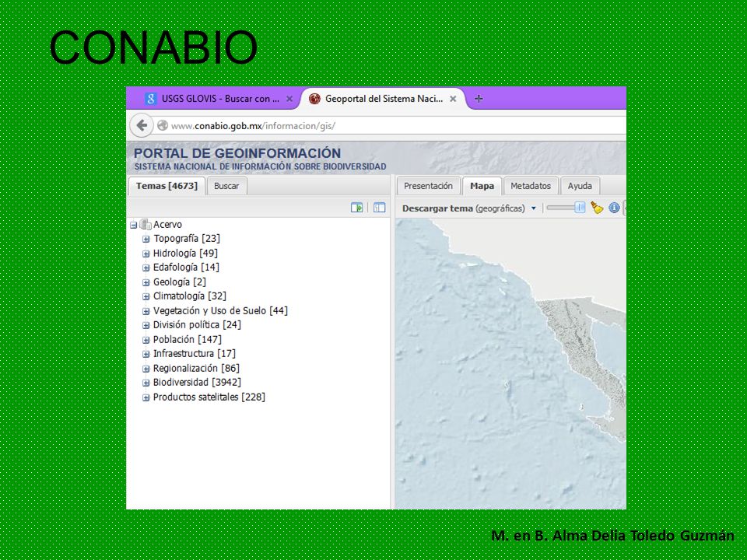The image size is (747, 560).
Task: Open the Descargar tema dropdown arrow
Action: click(x=534, y=208)
